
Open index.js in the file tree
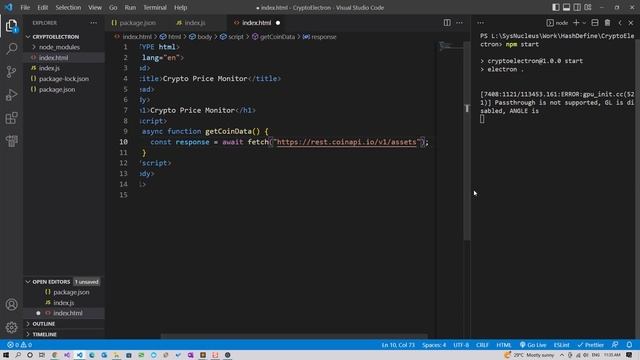(x=49, y=68)
